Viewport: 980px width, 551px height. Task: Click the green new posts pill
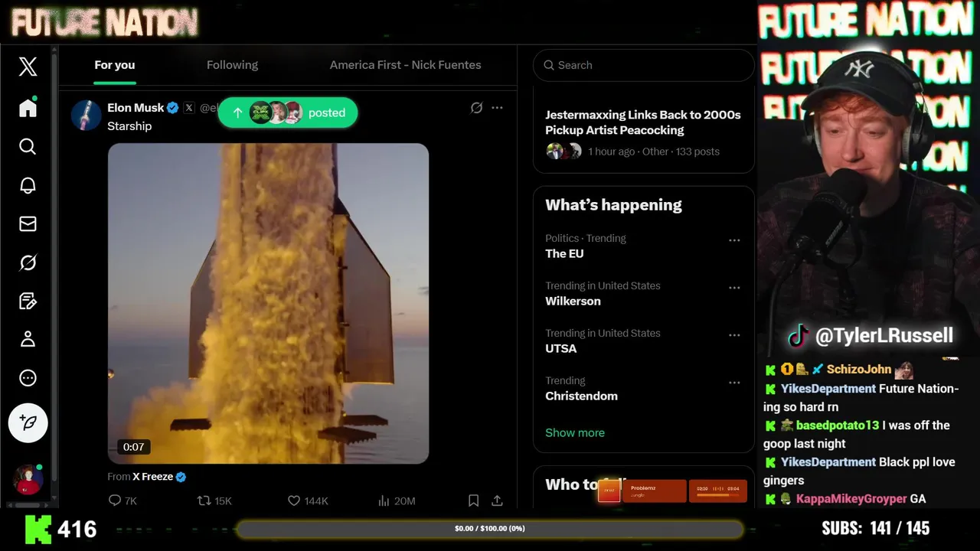[287, 112]
